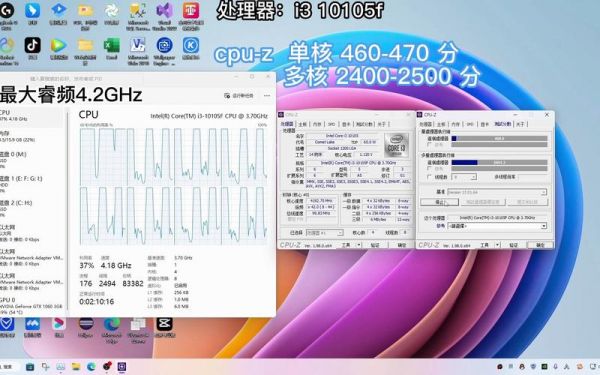Open the benchmark version dropdown in CPU-Z
Screen dimensions: 600x375
coord(497,192)
